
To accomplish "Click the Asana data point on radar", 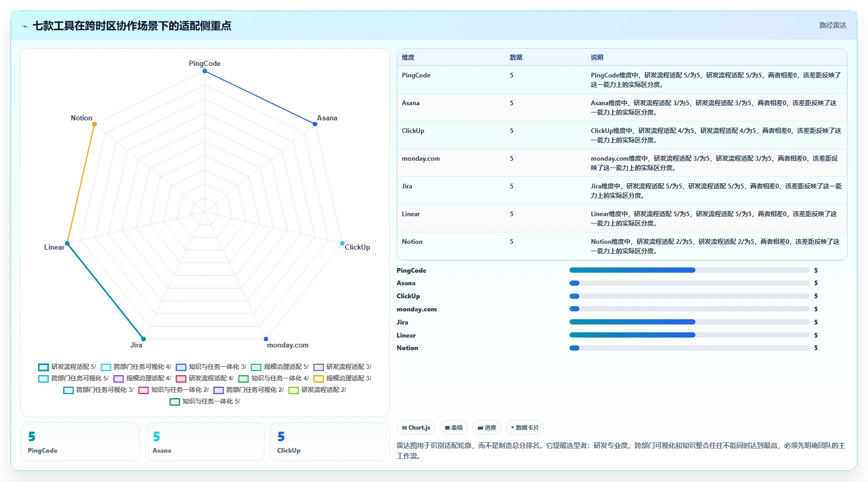I will tap(315, 124).
